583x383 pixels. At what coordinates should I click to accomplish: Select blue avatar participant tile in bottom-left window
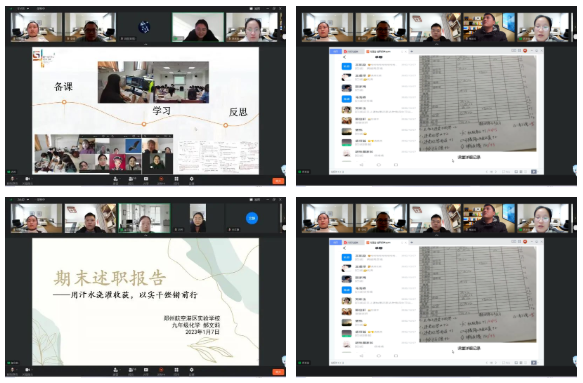coord(252,218)
